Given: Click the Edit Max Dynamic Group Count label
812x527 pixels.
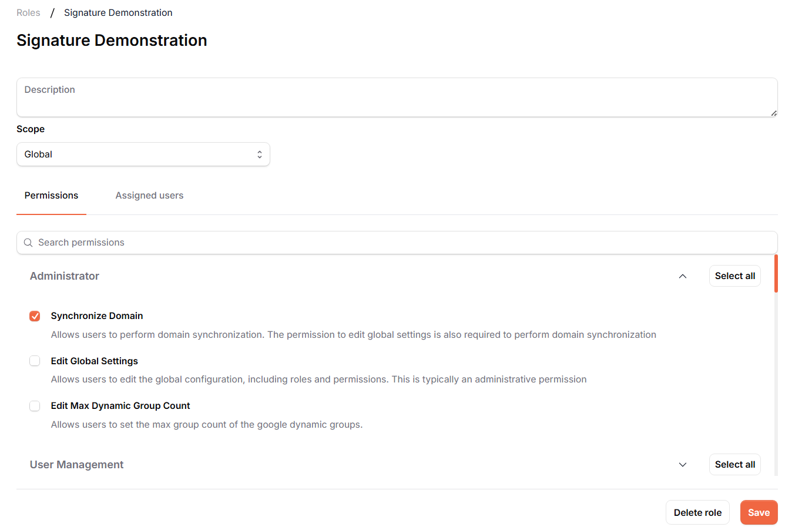Looking at the screenshot, I should (120, 406).
